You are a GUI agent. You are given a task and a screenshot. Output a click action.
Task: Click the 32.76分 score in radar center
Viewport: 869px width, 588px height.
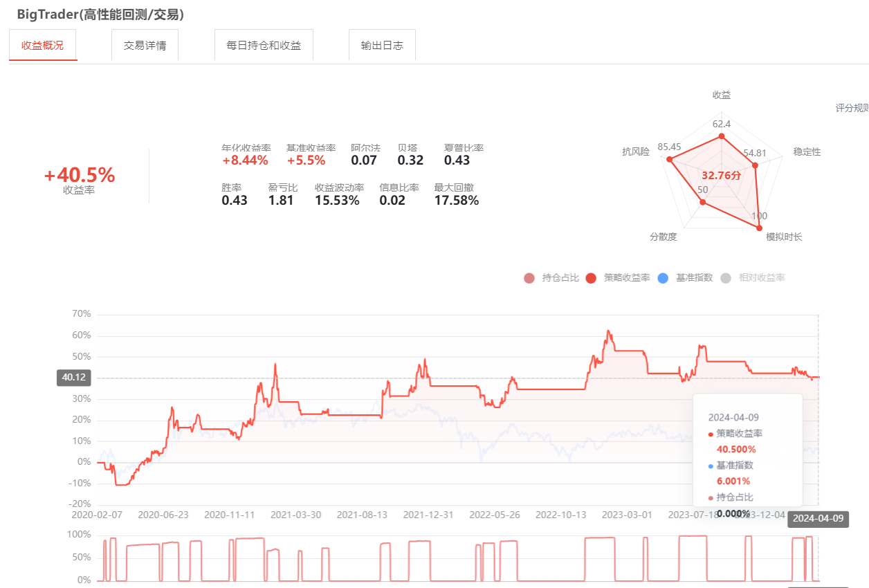(x=721, y=176)
